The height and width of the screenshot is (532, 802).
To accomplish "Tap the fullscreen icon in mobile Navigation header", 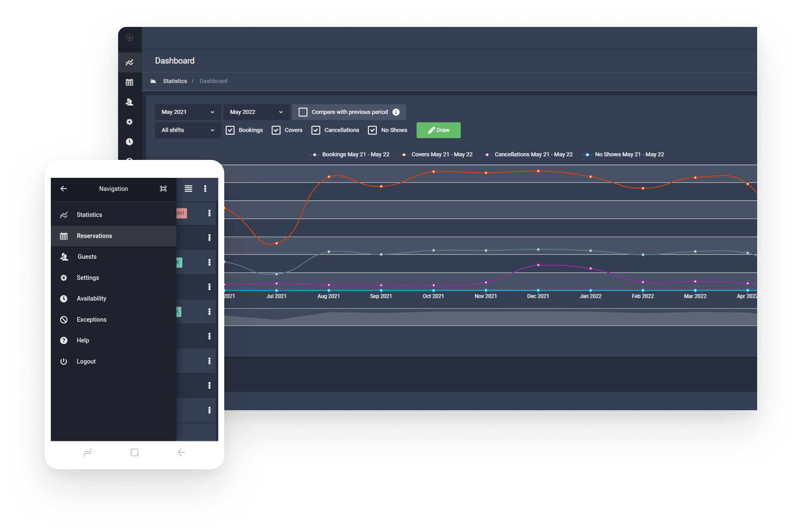I will pyautogui.click(x=163, y=189).
